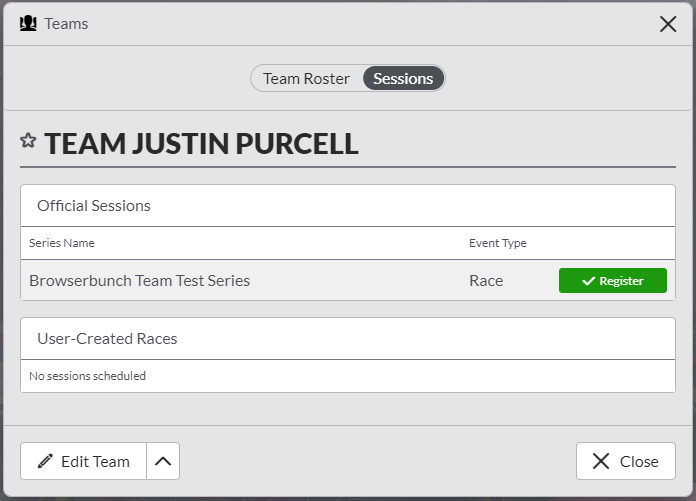
Task: Open the Edit Team button
Action: (84, 461)
